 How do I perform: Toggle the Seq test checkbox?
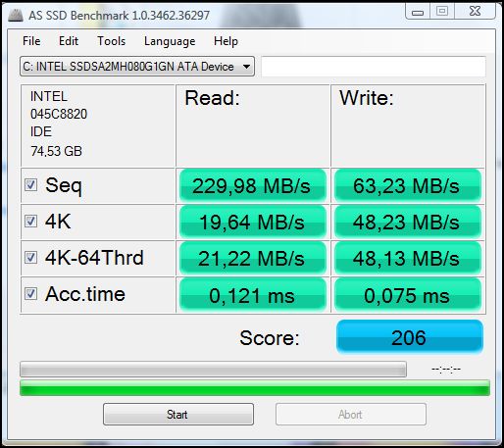point(30,185)
